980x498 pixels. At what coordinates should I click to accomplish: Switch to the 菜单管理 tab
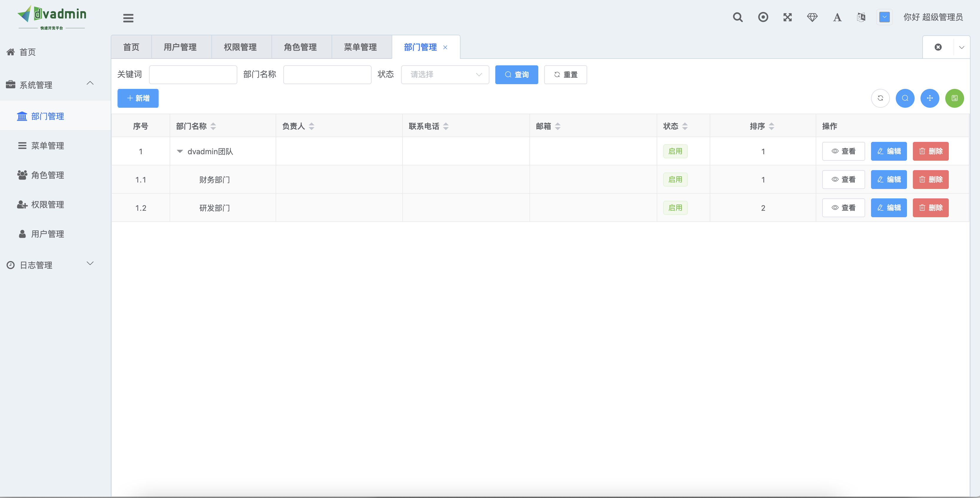point(360,47)
